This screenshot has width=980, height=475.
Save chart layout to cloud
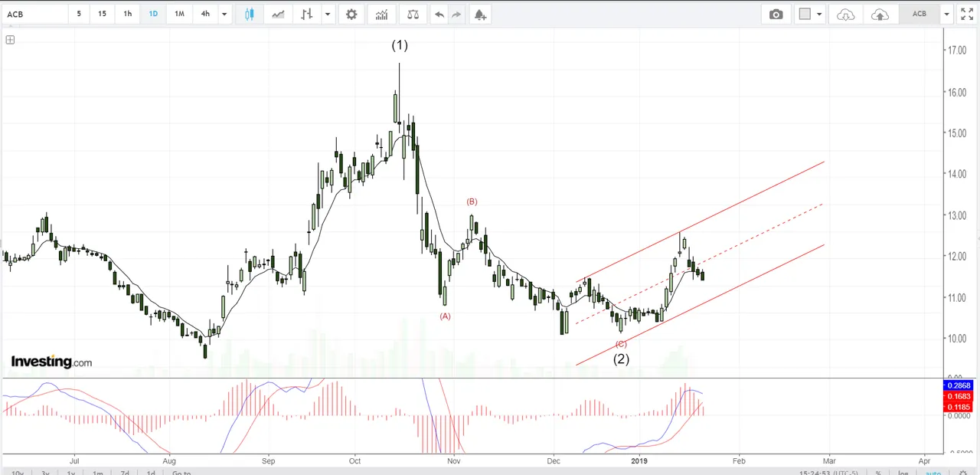pyautogui.click(x=880, y=14)
